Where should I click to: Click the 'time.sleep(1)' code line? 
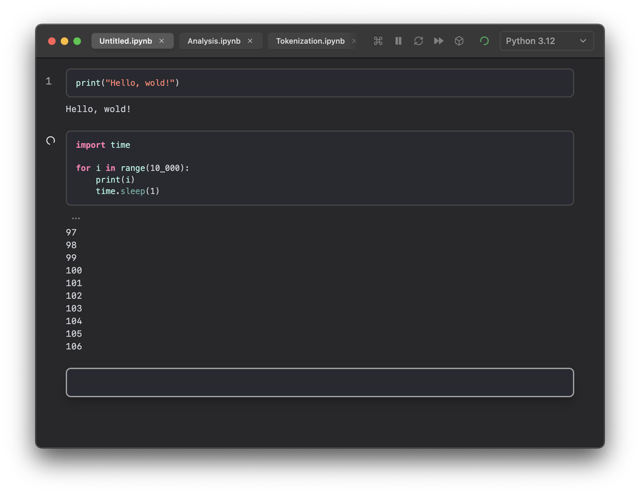[x=127, y=191]
